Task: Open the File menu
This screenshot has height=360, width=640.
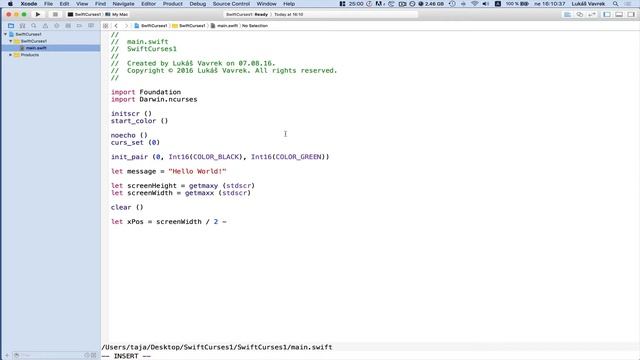Action: tap(49, 4)
